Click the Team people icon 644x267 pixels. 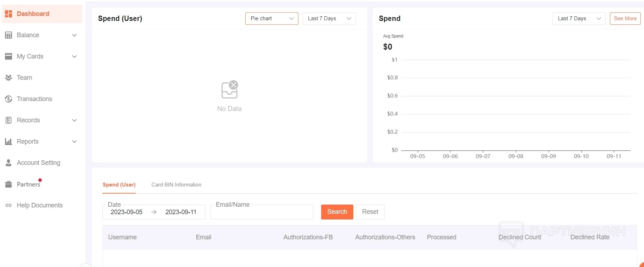pos(9,78)
